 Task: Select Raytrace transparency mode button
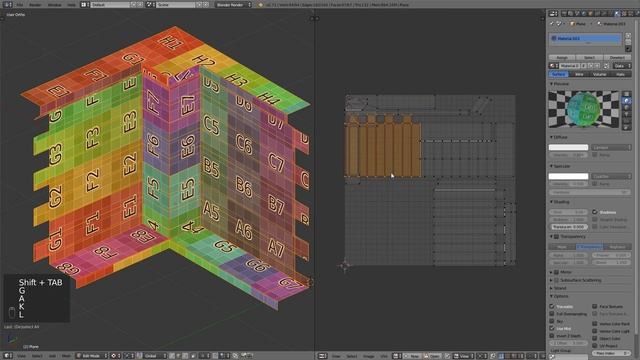[617, 247]
